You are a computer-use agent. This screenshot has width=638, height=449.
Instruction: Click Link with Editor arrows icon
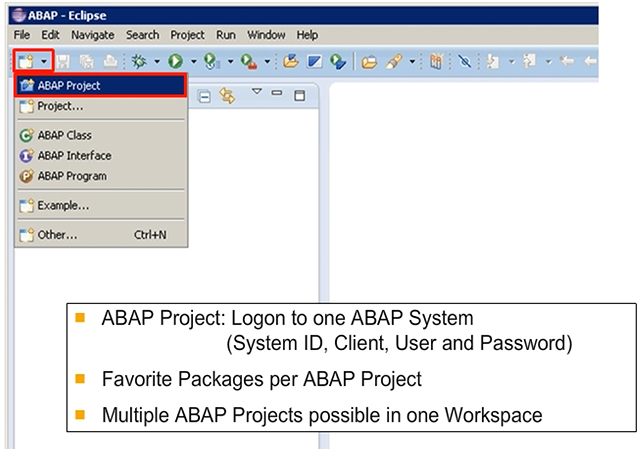coord(227,95)
